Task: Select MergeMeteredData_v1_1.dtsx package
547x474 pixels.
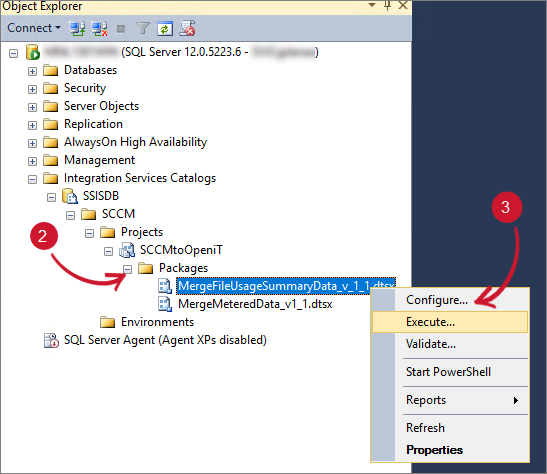Action: point(255,304)
